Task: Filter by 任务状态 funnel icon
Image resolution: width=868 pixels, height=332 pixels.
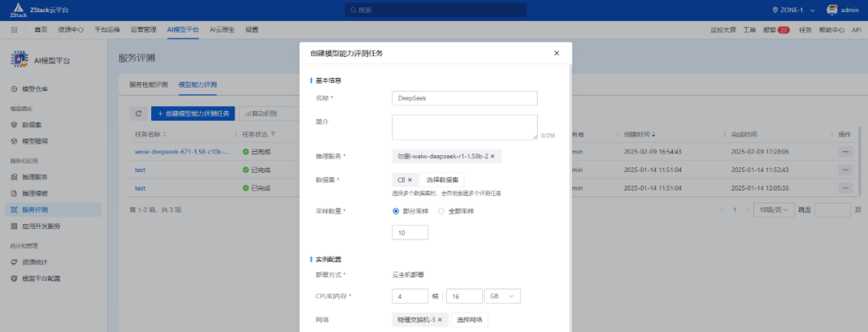Action: 273,134
